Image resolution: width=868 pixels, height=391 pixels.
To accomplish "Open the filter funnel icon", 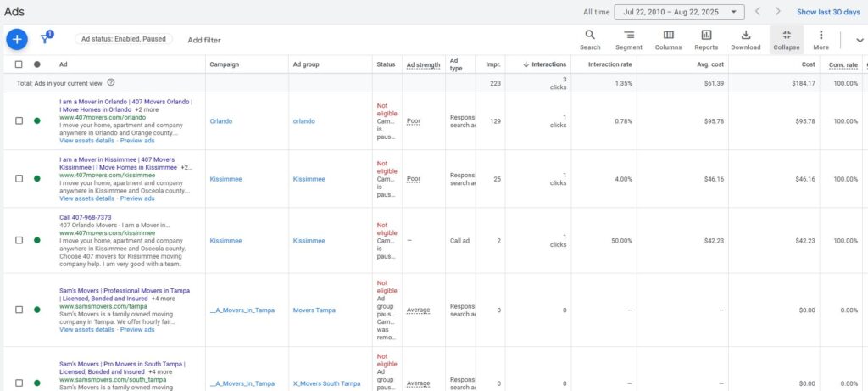I will [x=46, y=38].
